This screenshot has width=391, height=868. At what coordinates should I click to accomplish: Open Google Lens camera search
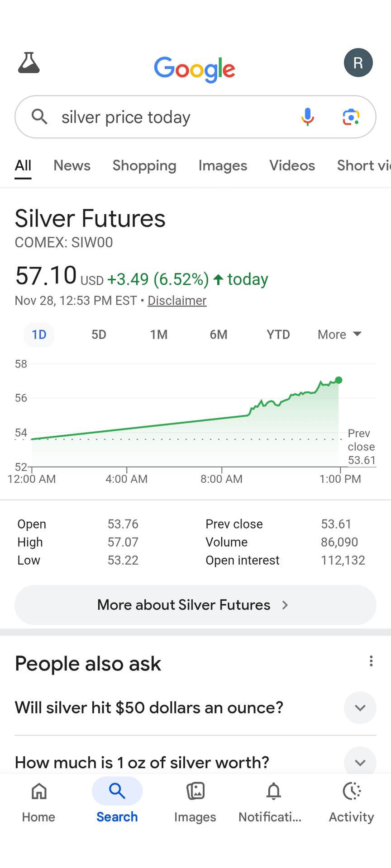click(x=351, y=117)
